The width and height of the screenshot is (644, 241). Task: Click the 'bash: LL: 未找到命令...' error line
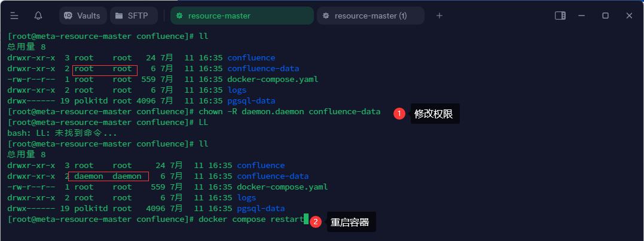click(62, 133)
